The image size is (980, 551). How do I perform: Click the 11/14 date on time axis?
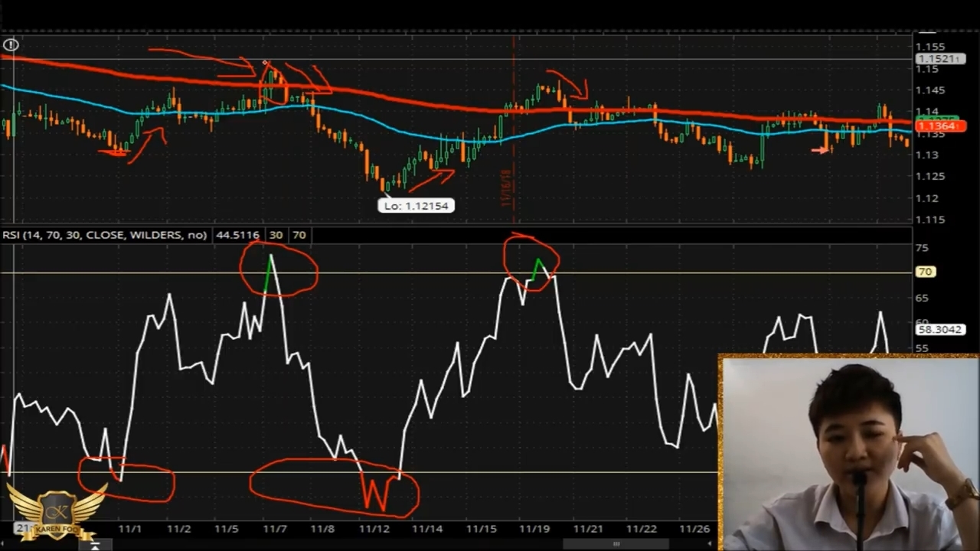[427, 529]
